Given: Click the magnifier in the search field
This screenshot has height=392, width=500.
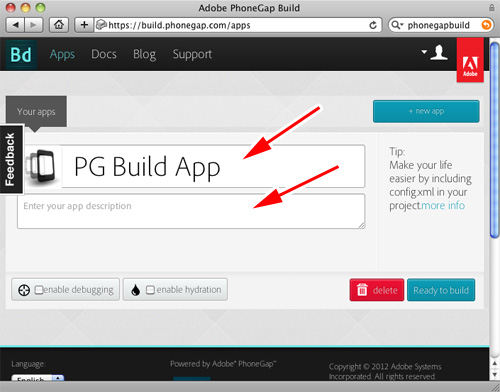Looking at the screenshot, I should [397, 25].
